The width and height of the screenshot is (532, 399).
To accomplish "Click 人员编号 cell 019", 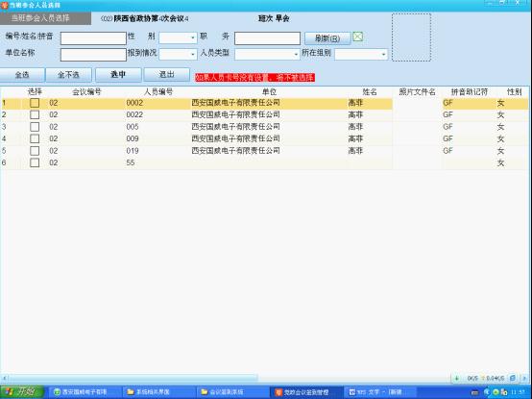I will (x=132, y=150).
